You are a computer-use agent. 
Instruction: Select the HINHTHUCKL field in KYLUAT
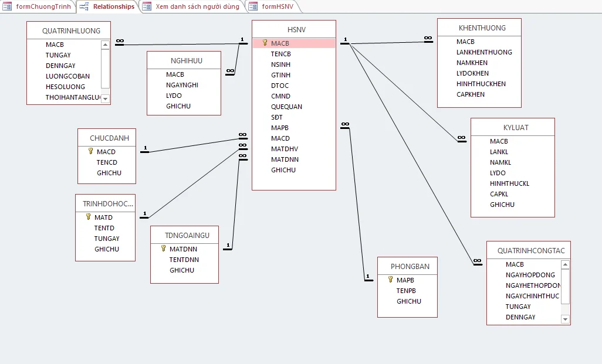tap(509, 183)
